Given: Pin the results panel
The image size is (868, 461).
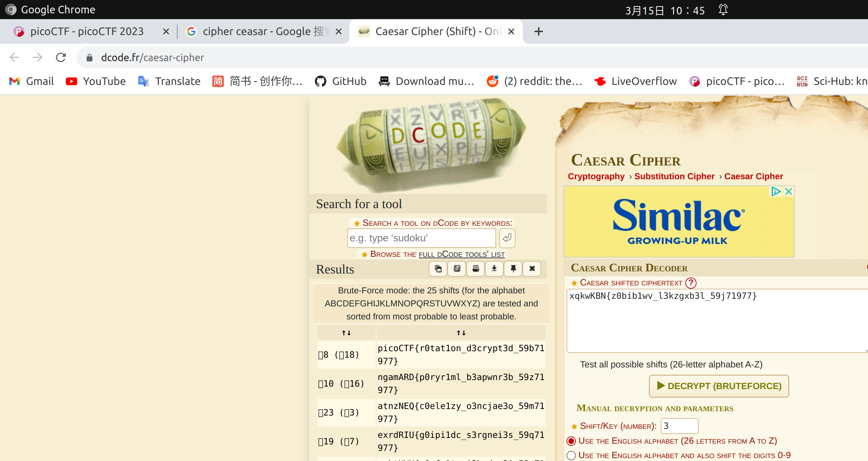Looking at the screenshot, I should coord(513,269).
